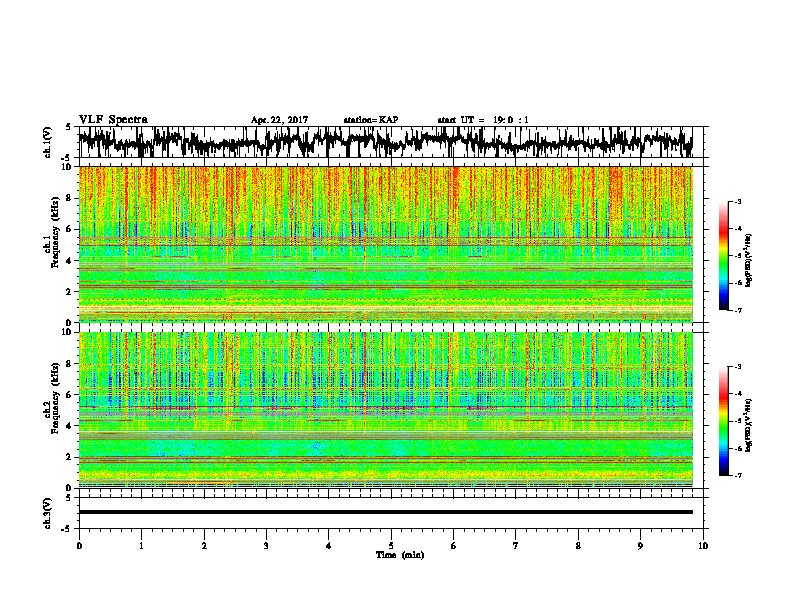792x612 pixels.
Task: Click the ch.3(V) axis label
Action: [47, 513]
